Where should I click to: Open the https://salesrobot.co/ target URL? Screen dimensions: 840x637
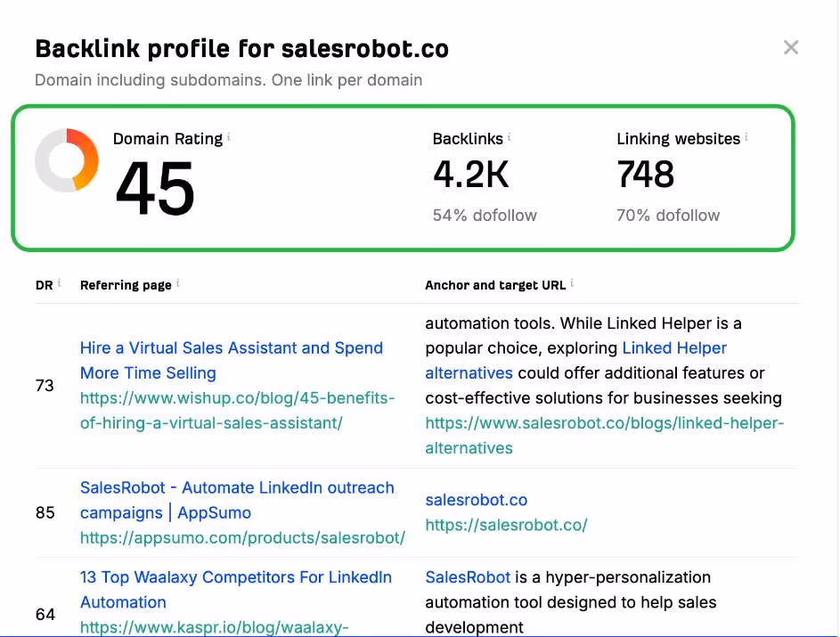pyautogui.click(x=506, y=525)
